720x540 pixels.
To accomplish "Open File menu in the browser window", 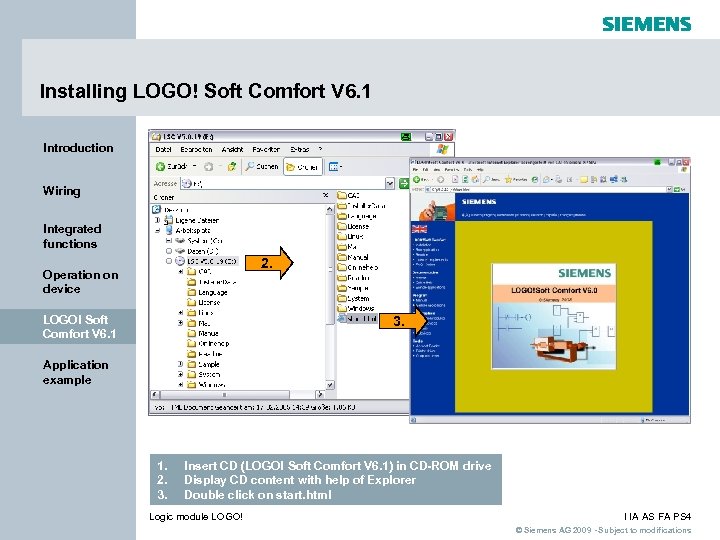I will (x=415, y=170).
